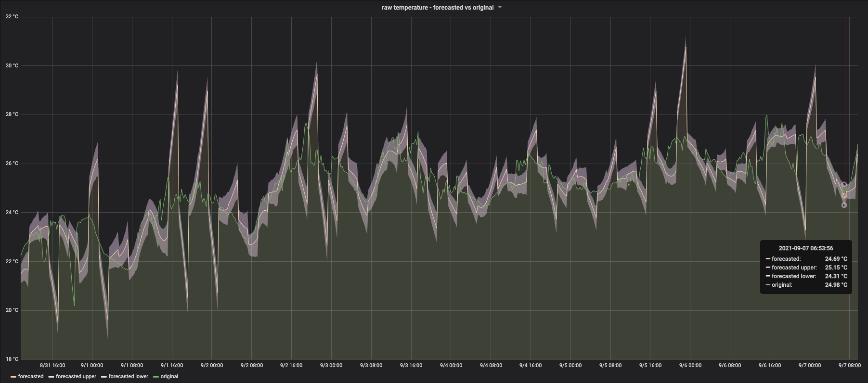Click the forecasted lower legend color swatch
Screen dimensions: 868x383
click(x=104, y=377)
